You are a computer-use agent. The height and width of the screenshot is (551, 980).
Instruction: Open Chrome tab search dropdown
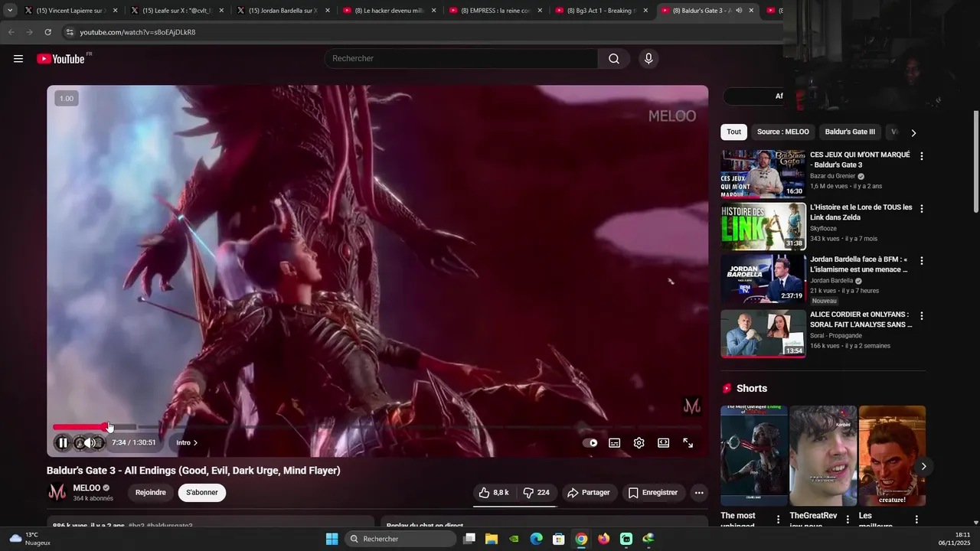click(10, 11)
